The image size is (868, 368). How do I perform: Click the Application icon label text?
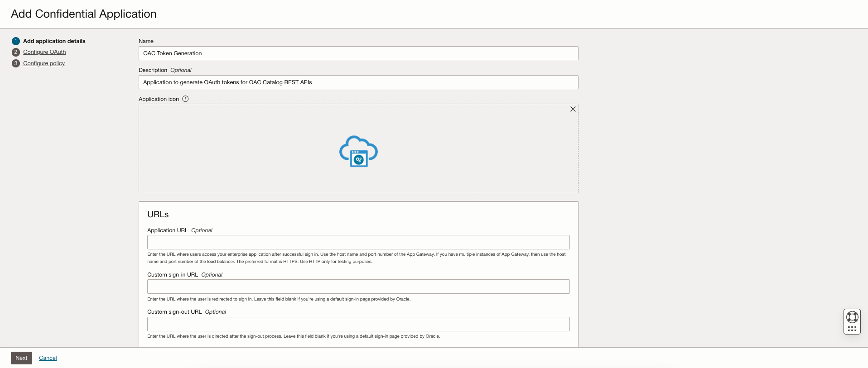coord(159,99)
